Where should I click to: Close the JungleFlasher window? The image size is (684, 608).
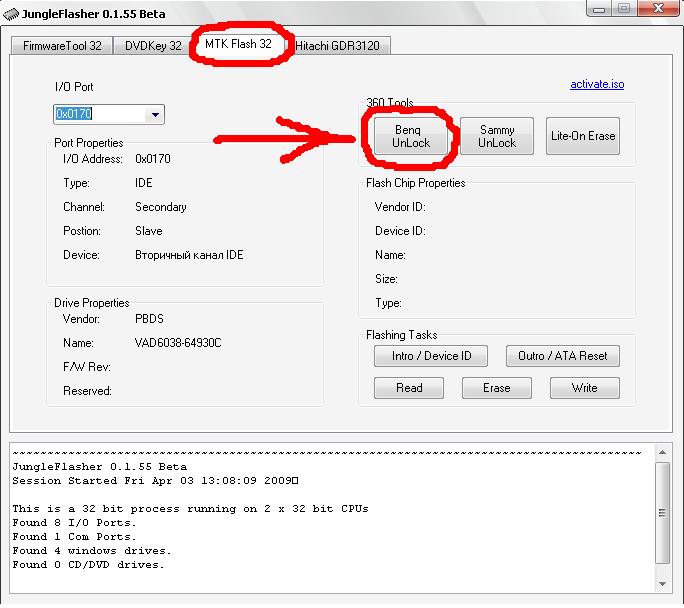point(659,9)
